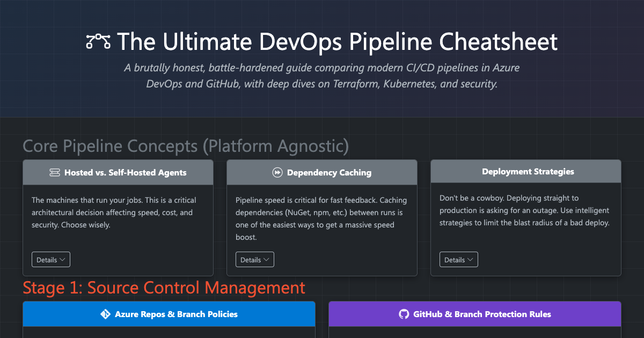Expand Details under Hosted vs. Self-Hosted Agents
This screenshot has height=338, width=644.
pos(51,260)
